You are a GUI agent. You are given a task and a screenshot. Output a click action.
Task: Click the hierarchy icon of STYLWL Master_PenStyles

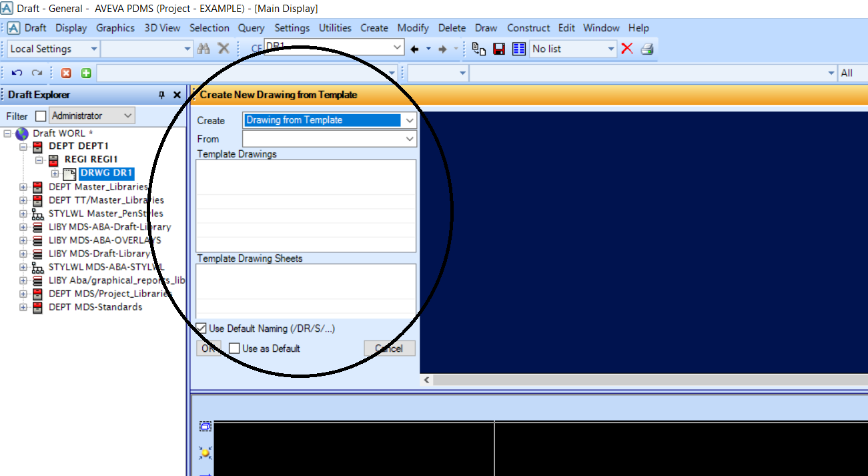click(38, 214)
